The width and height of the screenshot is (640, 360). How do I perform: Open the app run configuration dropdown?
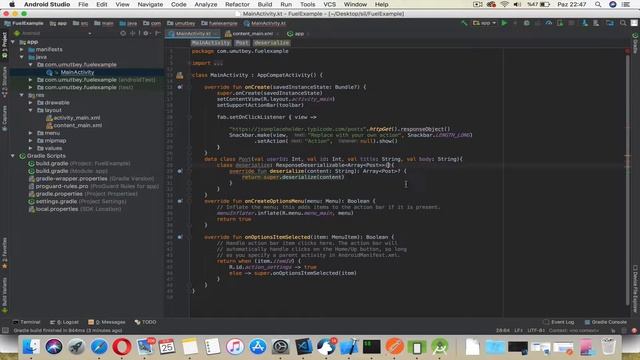pos(484,23)
